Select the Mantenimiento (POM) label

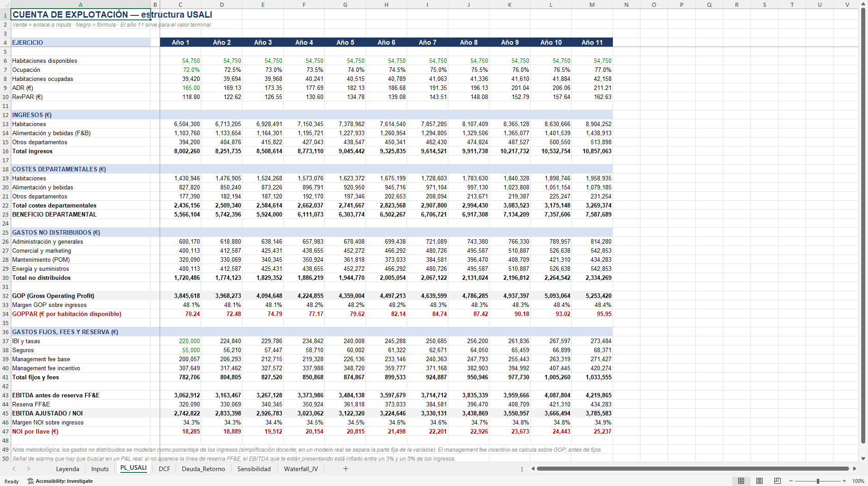(x=81, y=260)
